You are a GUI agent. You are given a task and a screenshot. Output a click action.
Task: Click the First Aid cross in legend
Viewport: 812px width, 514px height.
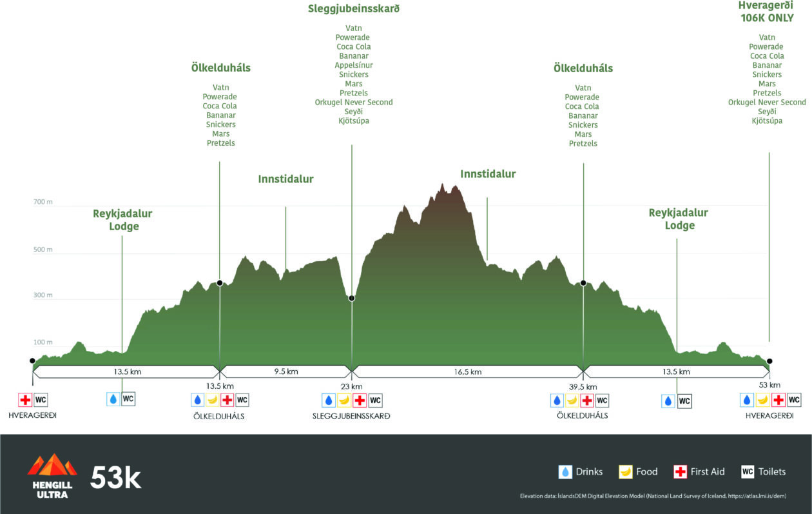[680, 472]
